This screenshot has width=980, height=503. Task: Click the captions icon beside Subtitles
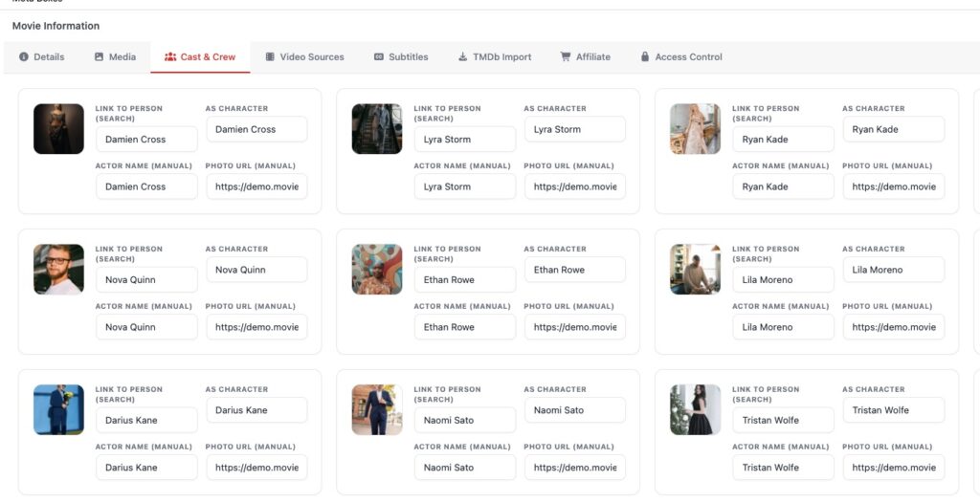coord(379,57)
